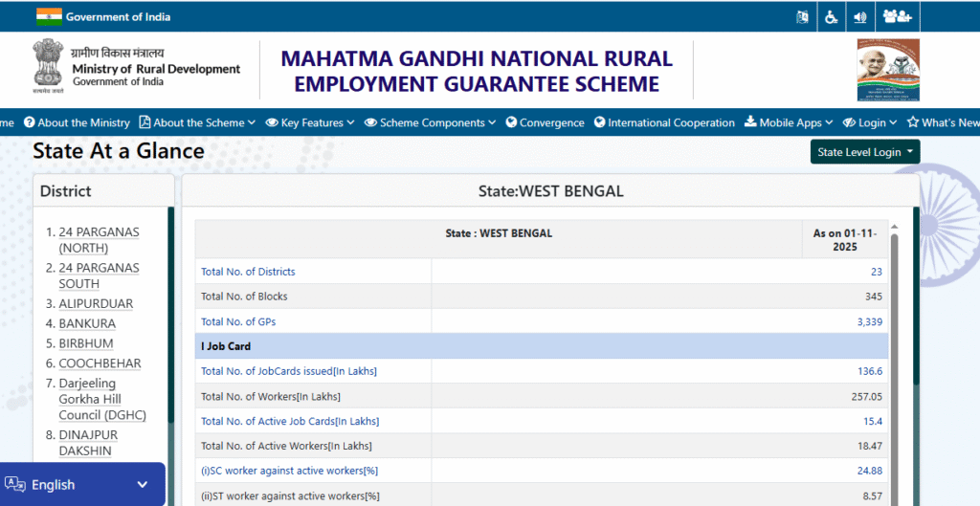
Task: Click the SC worker value 24.88
Action: pos(869,471)
